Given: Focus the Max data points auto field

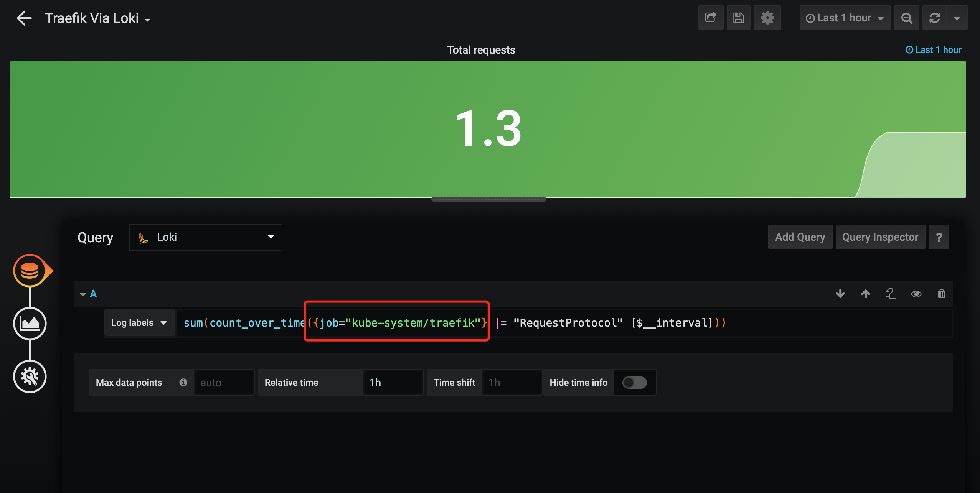Looking at the screenshot, I should coord(224,382).
